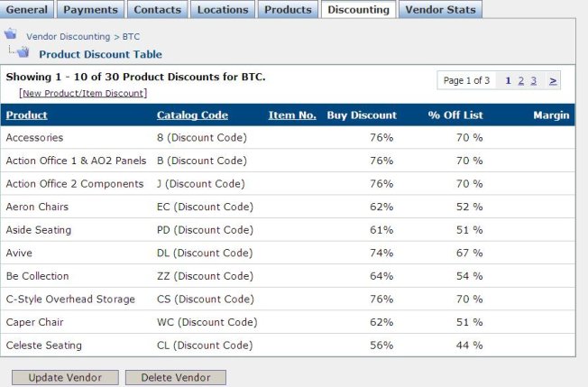Click the Vendor Discounting breadcrumb link
588x387 pixels.
[x=69, y=37]
